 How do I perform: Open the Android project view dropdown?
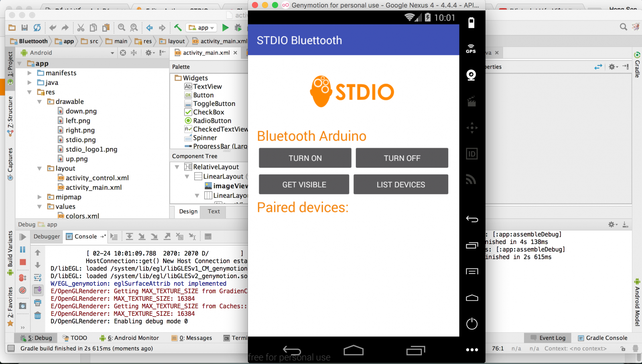pos(112,53)
